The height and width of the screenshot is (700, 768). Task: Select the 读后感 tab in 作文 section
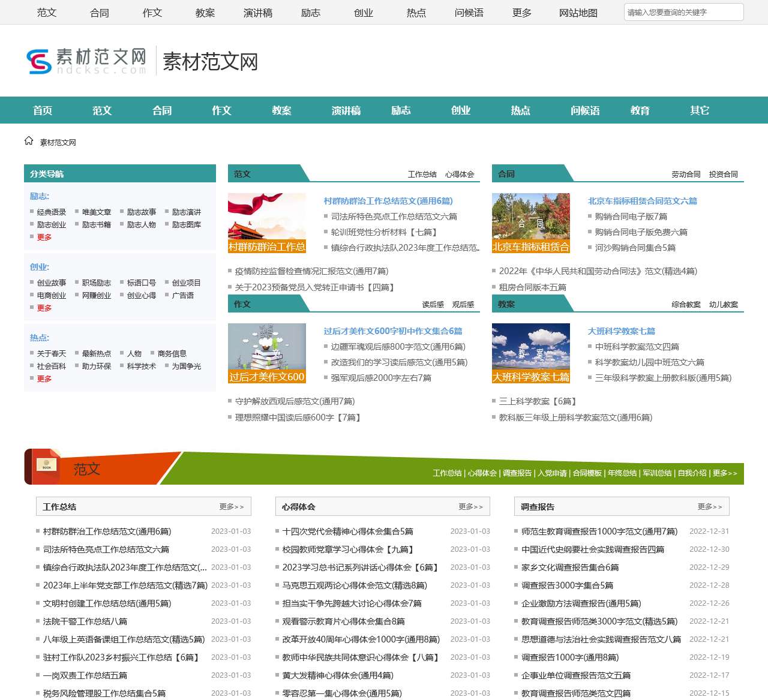tap(433, 305)
